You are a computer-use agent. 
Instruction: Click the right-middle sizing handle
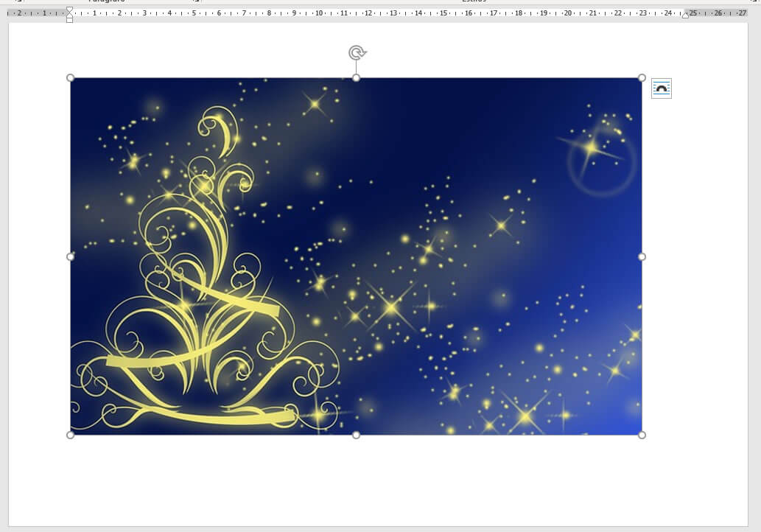(x=642, y=256)
